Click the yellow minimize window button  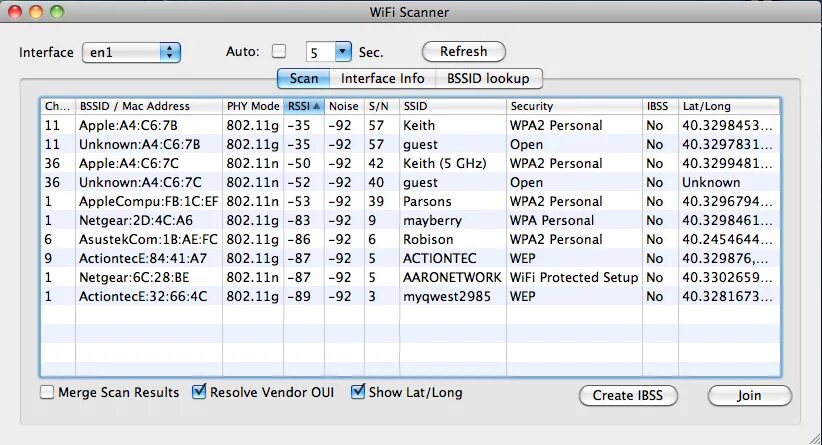(36, 12)
